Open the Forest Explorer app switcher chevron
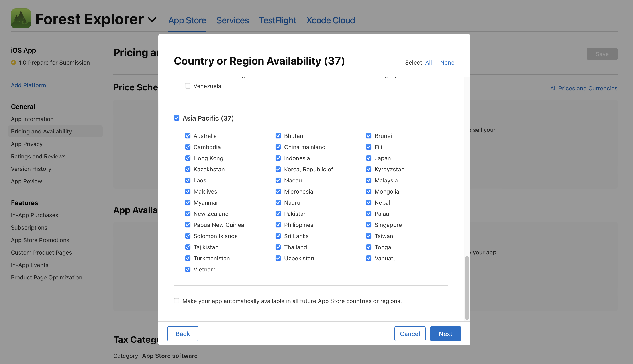The width and height of the screenshot is (633, 364). click(x=152, y=20)
